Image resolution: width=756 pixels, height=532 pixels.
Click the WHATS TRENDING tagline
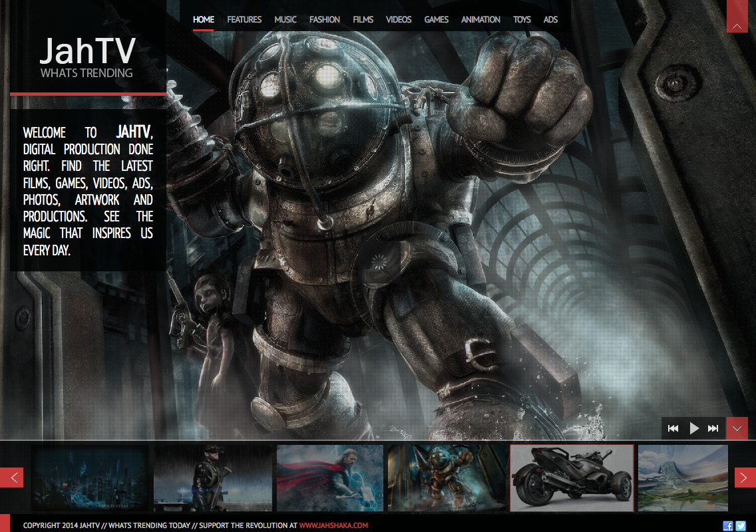[x=87, y=73]
